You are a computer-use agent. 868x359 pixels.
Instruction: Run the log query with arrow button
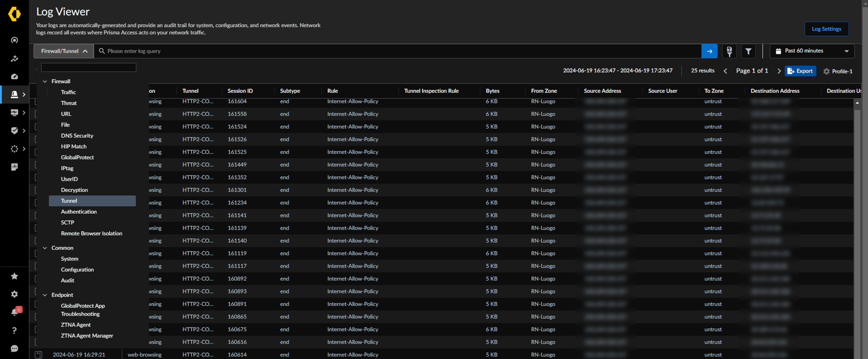(709, 51)
